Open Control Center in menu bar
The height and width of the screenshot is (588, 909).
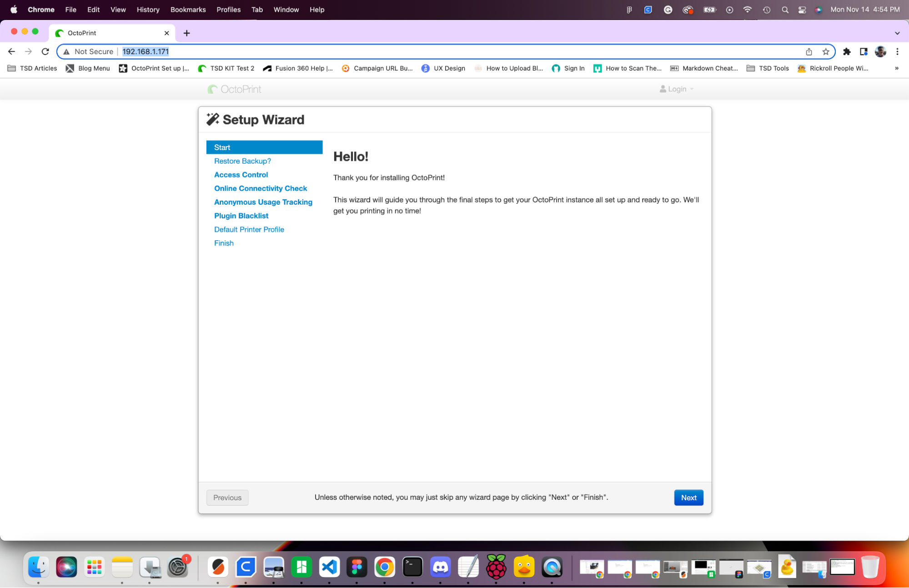pyautogui.click(x=802, y=10)
